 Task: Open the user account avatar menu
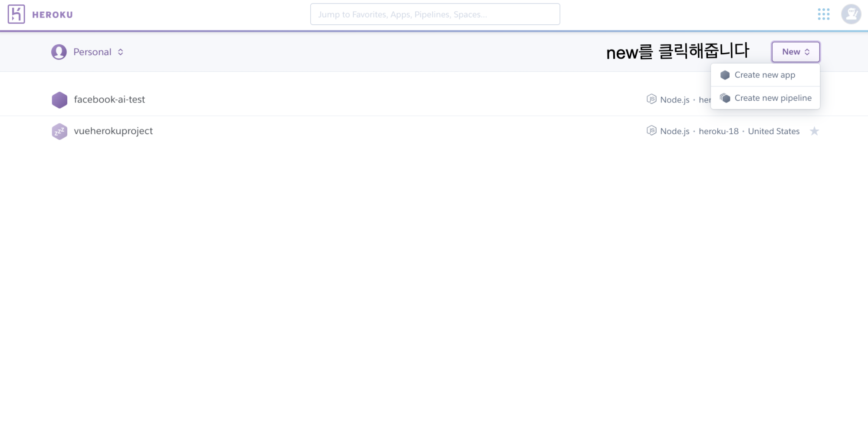click(x=851, y=14)
